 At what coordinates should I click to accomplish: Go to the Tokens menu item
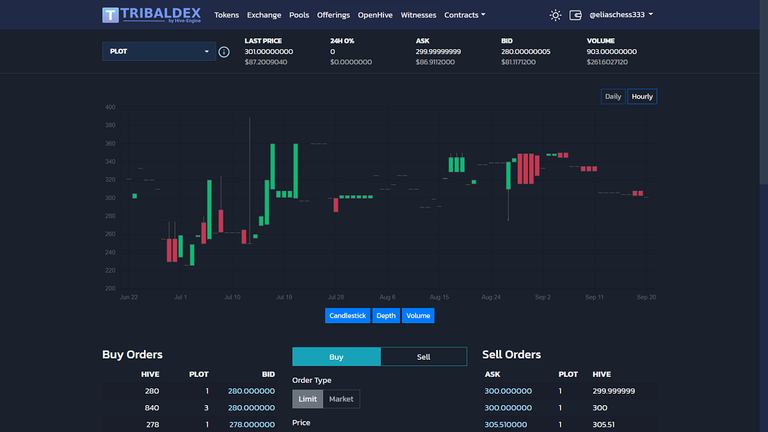[x=226, y=15]
